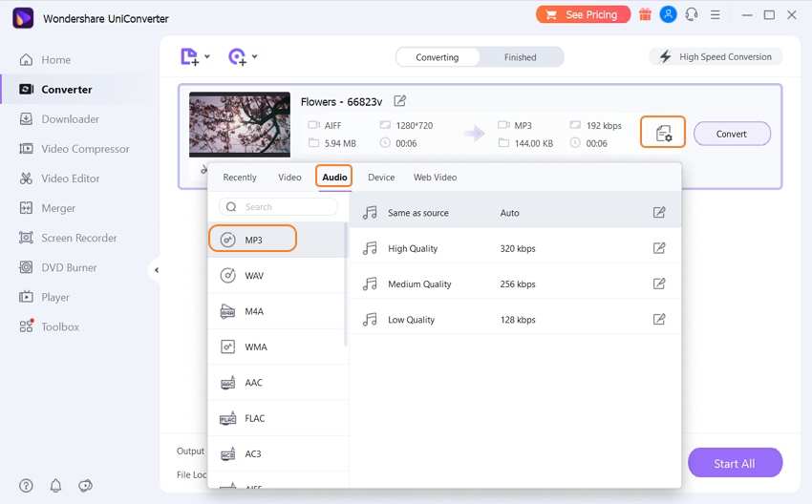Edit Medium Quality preset settings
Viewport: 812px width, 504px height.
point(659,283)
